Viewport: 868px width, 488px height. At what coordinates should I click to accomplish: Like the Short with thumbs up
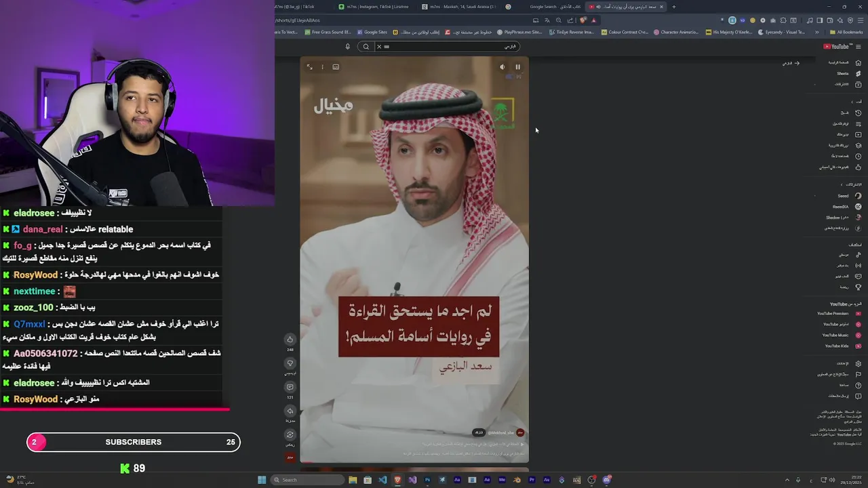(290, 340)
